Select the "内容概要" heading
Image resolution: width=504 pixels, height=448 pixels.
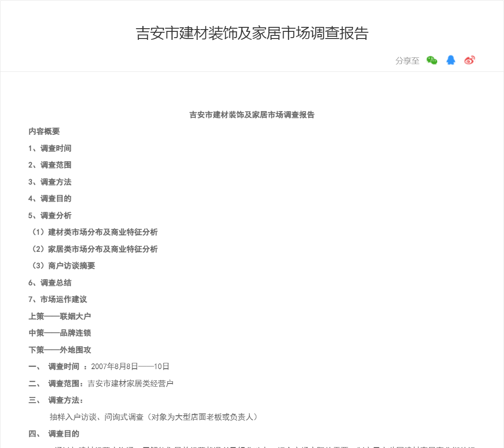[x=44, y=131]
